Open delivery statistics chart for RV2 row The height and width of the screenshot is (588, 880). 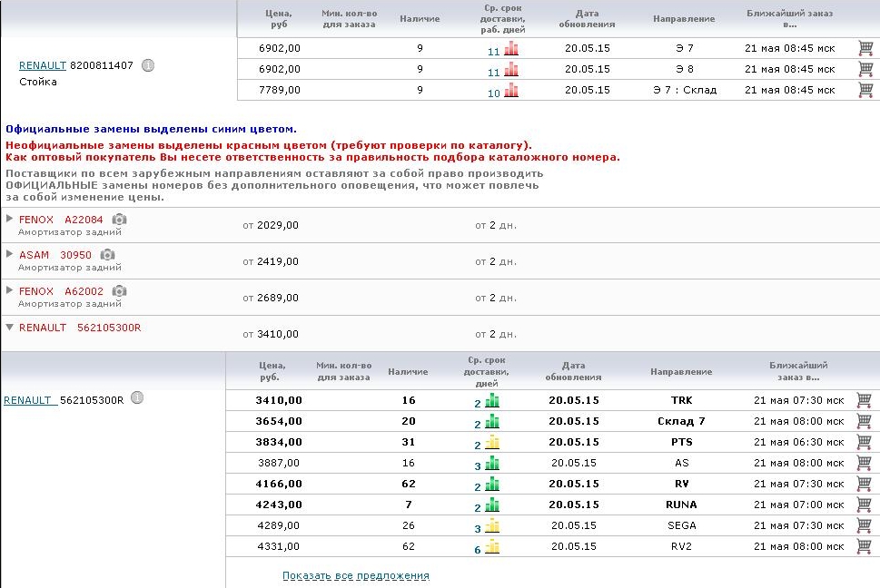(x=492, y=546)
